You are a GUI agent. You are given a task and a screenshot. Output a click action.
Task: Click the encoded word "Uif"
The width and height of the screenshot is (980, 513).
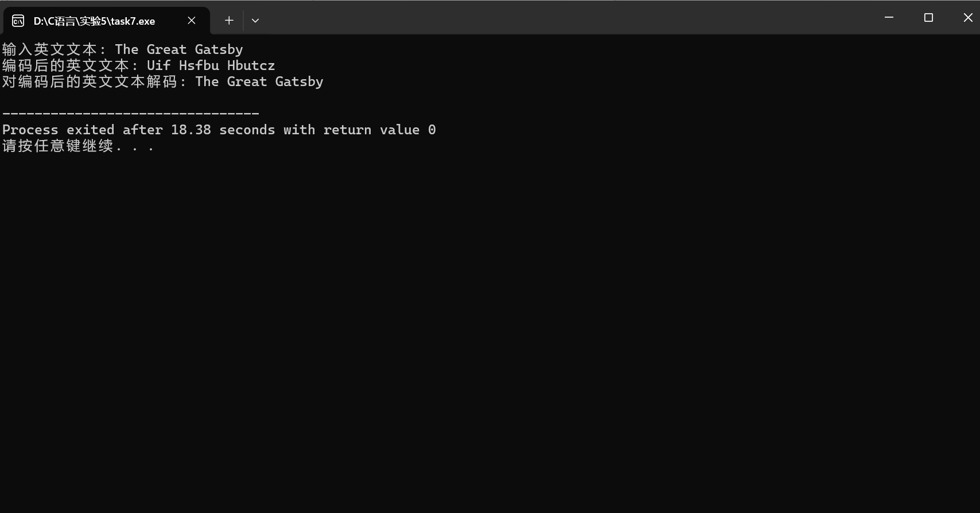tap(158, 65)
